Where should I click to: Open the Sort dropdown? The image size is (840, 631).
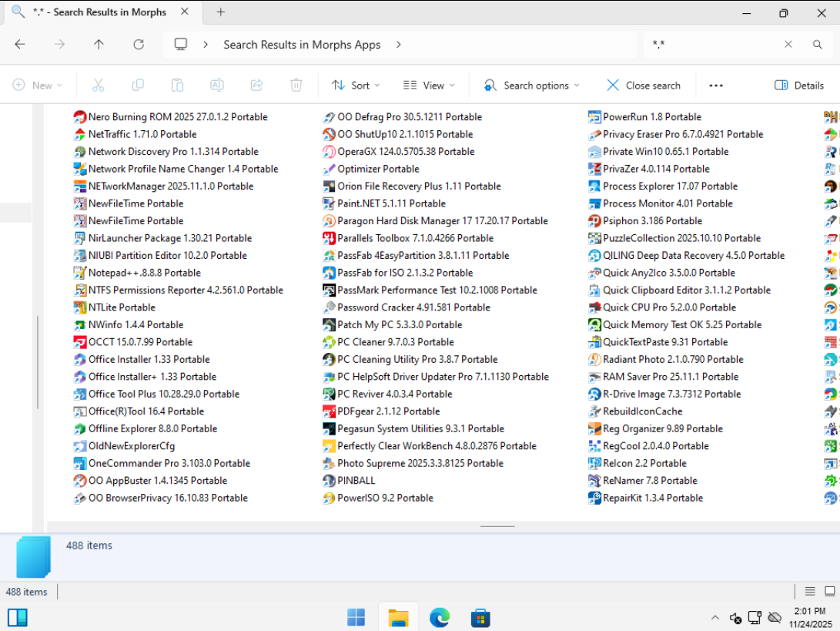coord(351,86)
